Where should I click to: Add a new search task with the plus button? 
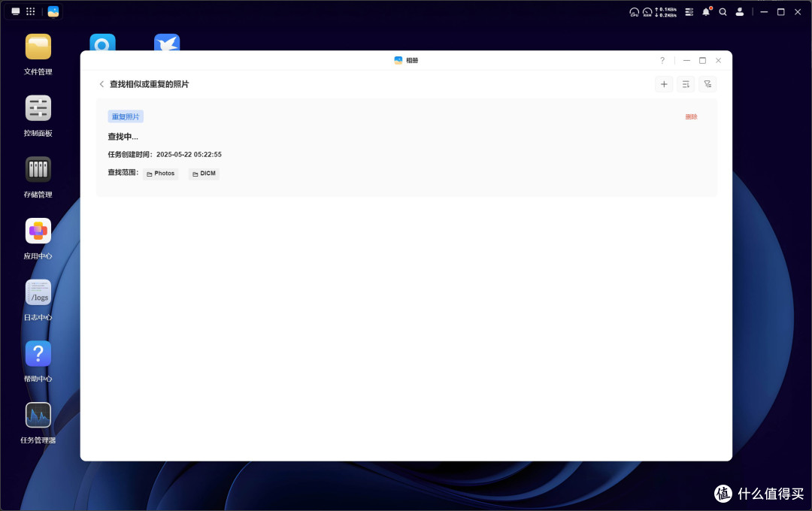click(x=664, y=84)
